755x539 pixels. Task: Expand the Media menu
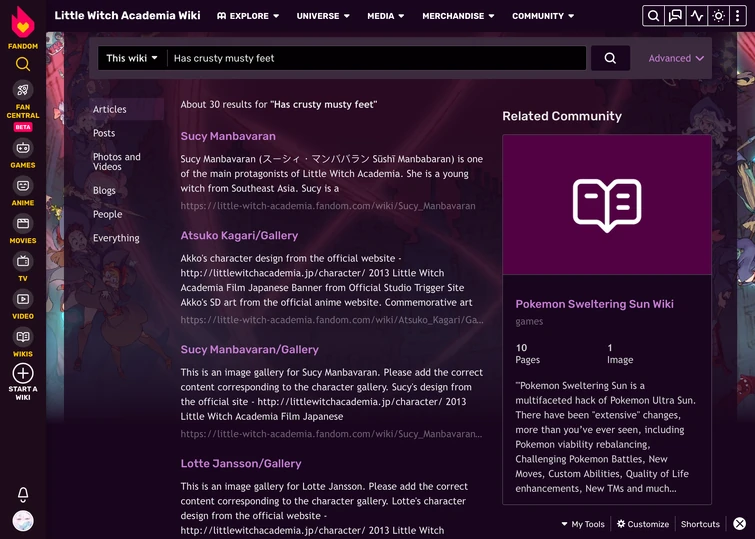385,16
